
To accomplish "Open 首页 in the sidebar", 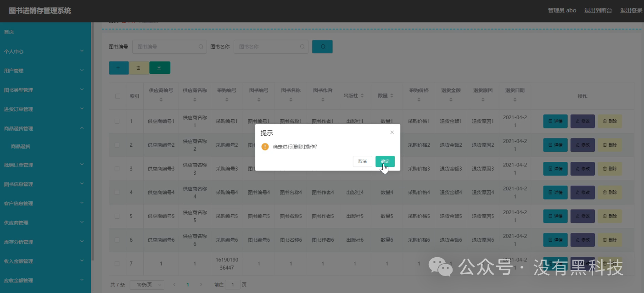I will click(45, 32).
